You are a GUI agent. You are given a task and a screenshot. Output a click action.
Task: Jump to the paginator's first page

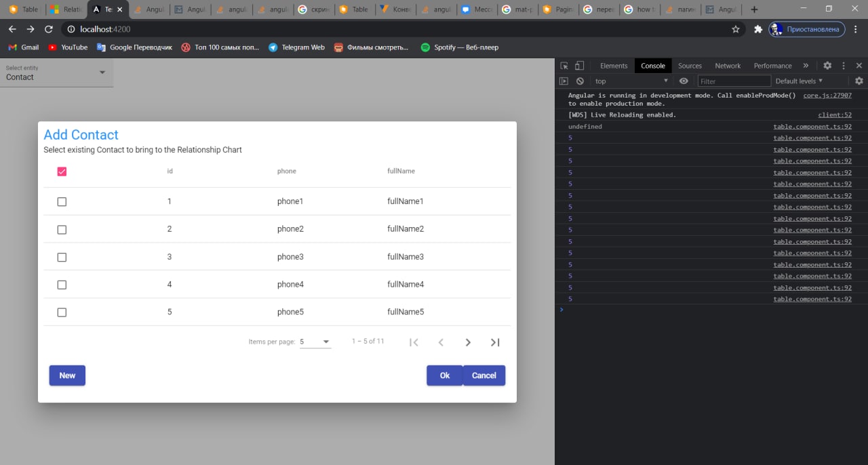click(414, 342)
